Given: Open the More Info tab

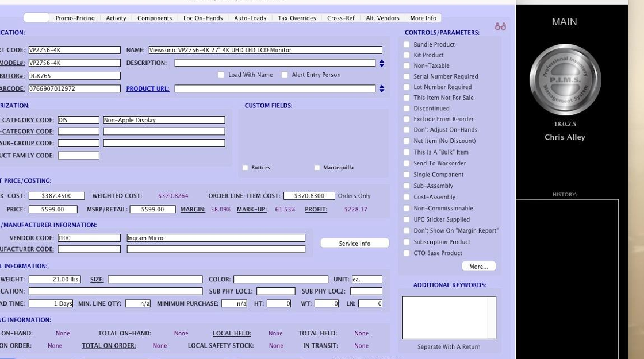Looking at the screenshot, I should click(x=423, y=18).
